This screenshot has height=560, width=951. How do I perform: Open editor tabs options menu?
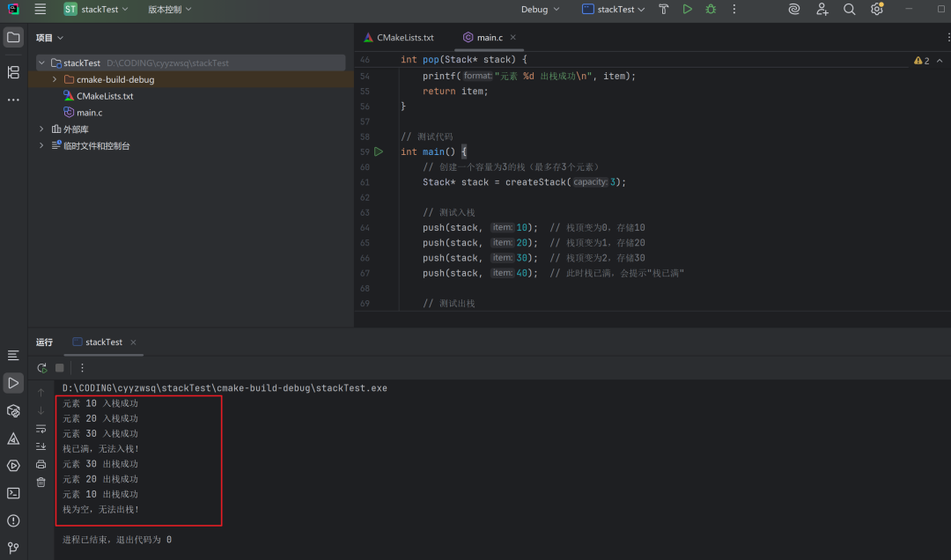[x=948, y=38]
